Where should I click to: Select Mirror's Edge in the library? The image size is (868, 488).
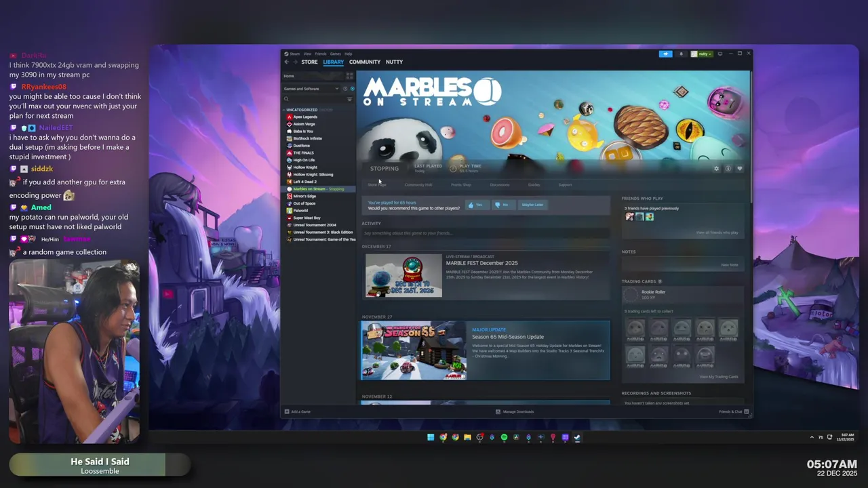(304, 196)
